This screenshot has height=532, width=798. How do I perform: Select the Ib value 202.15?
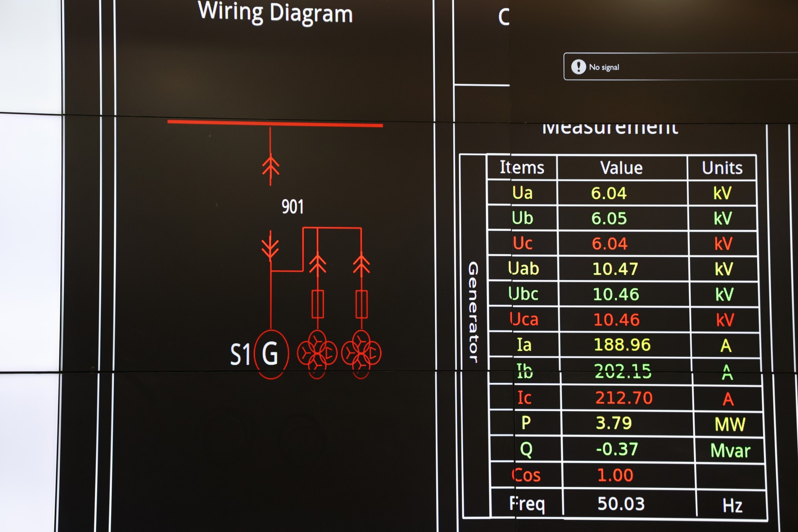coord(623,372)
